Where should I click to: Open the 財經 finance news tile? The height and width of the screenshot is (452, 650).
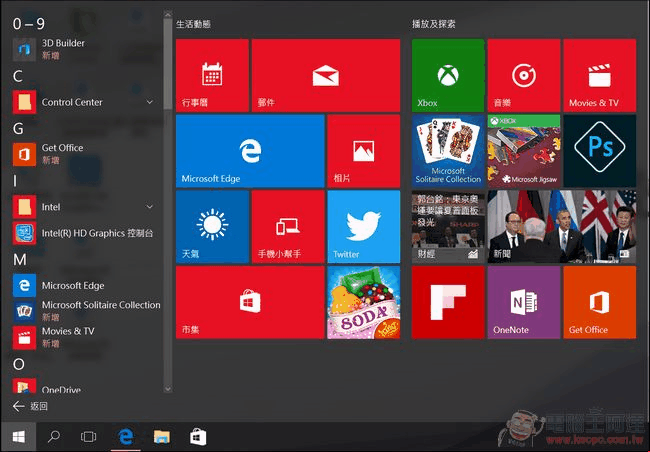(448, 226)
